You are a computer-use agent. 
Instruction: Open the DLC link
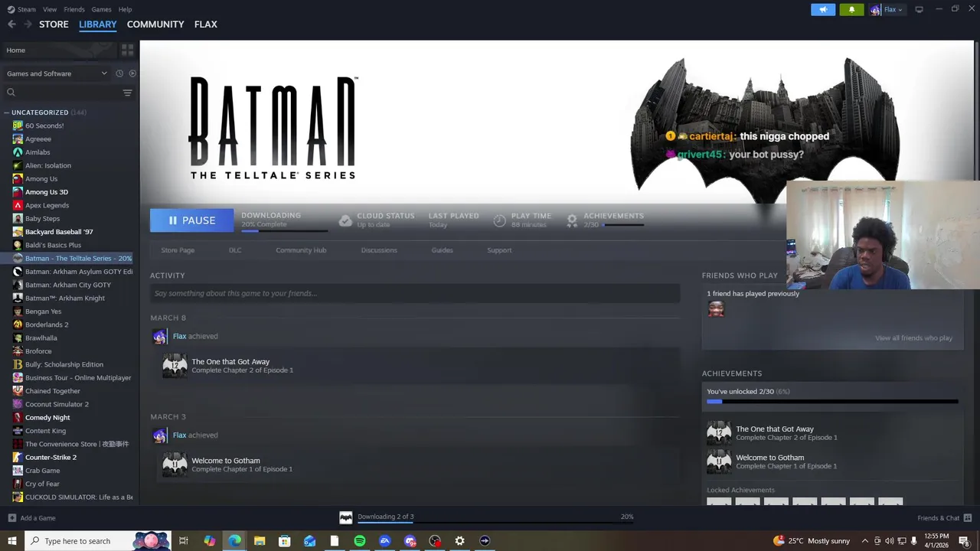pyautogui.click(x=235, y=250)
